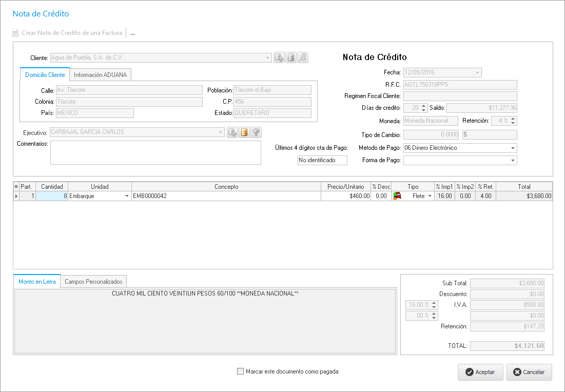
Task: Open the Metodo de Pago dropdown
Action: point(513,148)
